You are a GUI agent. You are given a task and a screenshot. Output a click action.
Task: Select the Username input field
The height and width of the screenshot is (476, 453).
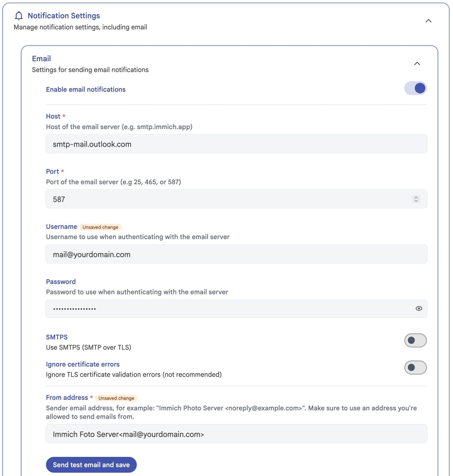[x=236, y=254]
